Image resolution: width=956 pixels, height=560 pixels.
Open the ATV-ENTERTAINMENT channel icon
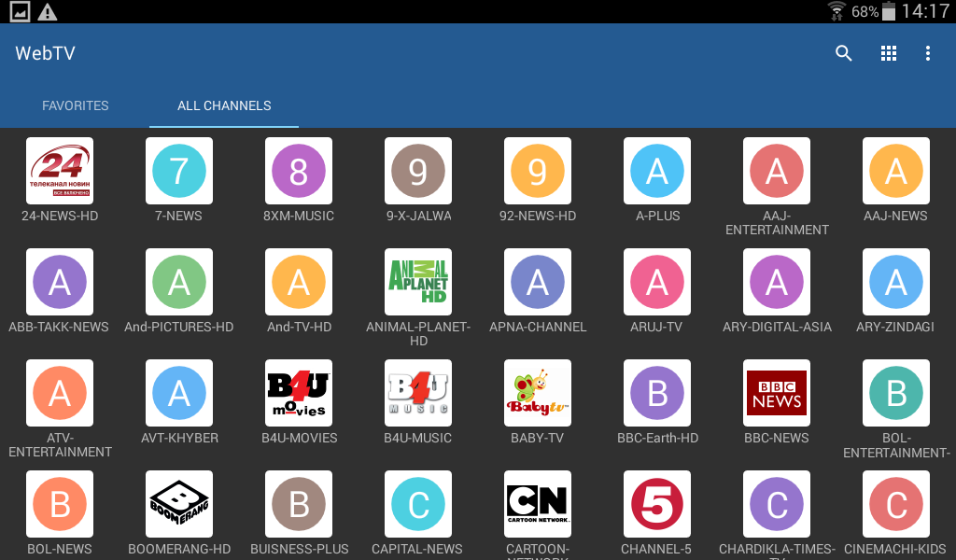point(60,393)
